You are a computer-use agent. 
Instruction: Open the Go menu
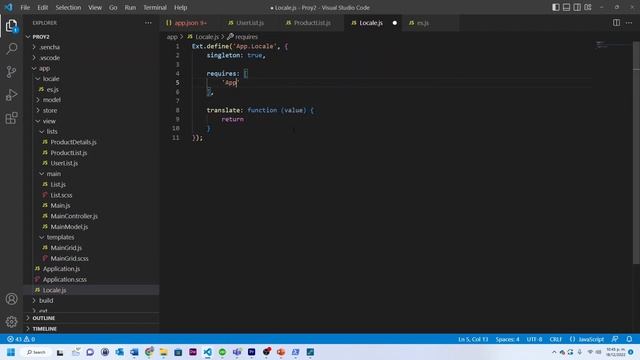point(113,7)
